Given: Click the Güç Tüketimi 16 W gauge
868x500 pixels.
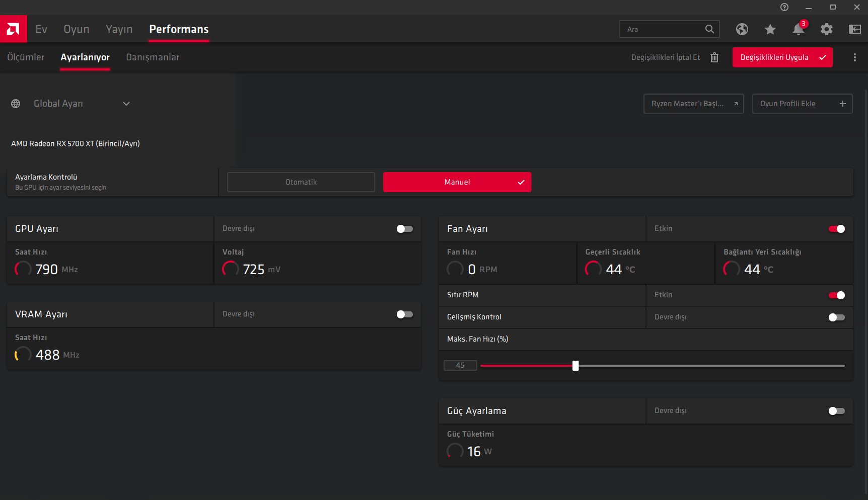Looking at the screenshot, I should 455,451.
